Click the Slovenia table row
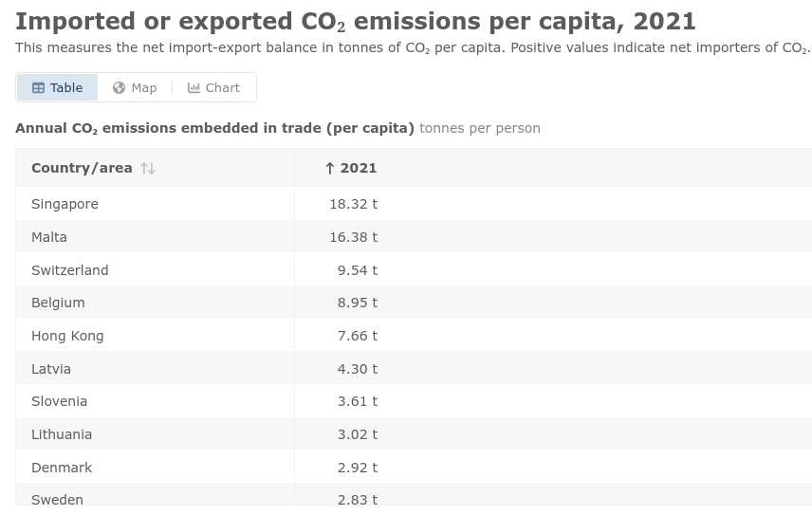Screen dimensions: 812x515 [x=59, y=401]
